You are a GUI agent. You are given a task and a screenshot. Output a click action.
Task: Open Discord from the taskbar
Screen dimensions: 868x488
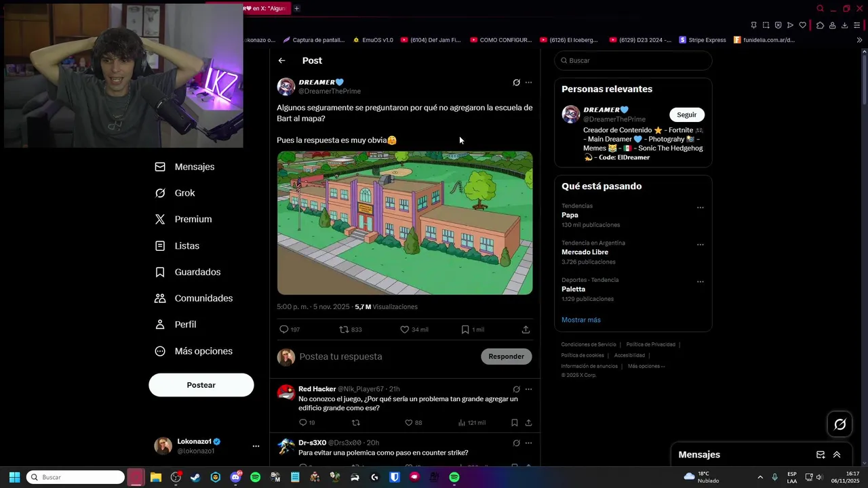point(235,477)
